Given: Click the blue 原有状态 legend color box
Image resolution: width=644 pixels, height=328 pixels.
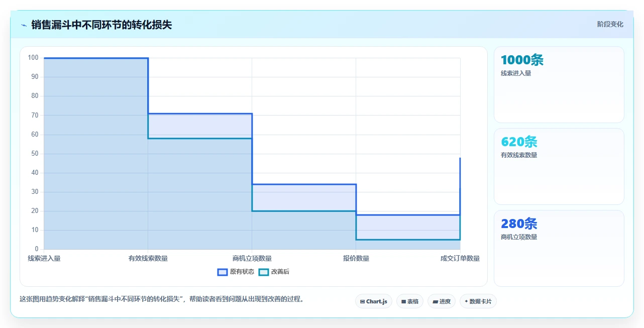Looking at the screenshot, I should pyautogui.click(x=223, y=272).
